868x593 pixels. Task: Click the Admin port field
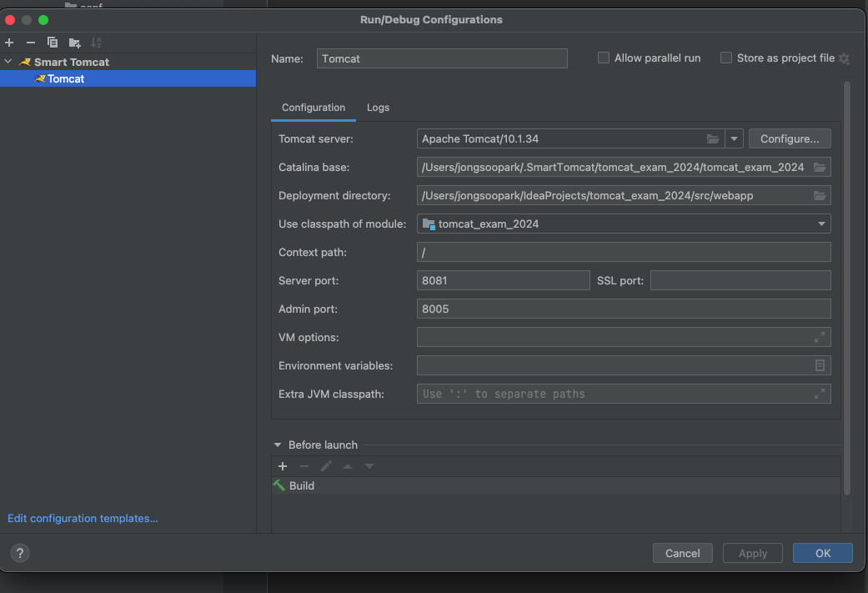pyautogui.click(x=624, y=309)
